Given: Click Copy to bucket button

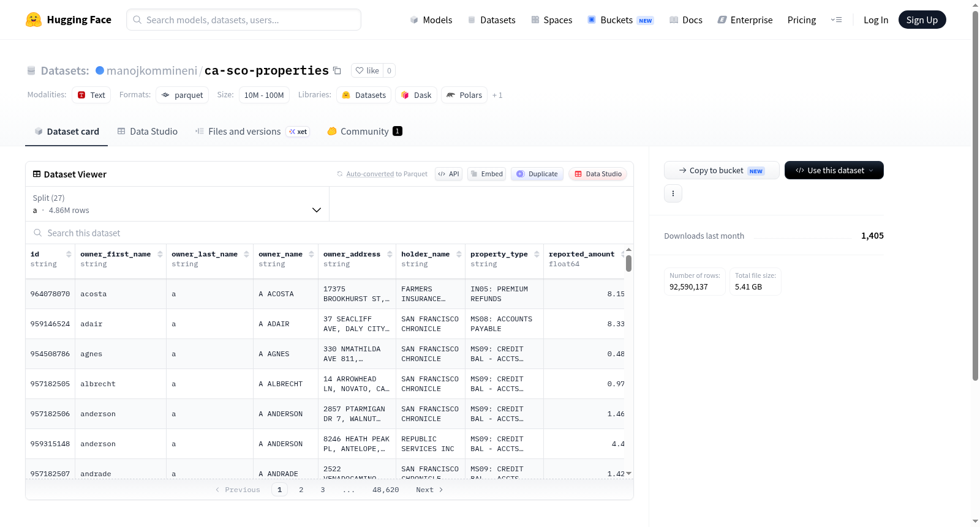Looking at the screenshot, I should 722,170.
